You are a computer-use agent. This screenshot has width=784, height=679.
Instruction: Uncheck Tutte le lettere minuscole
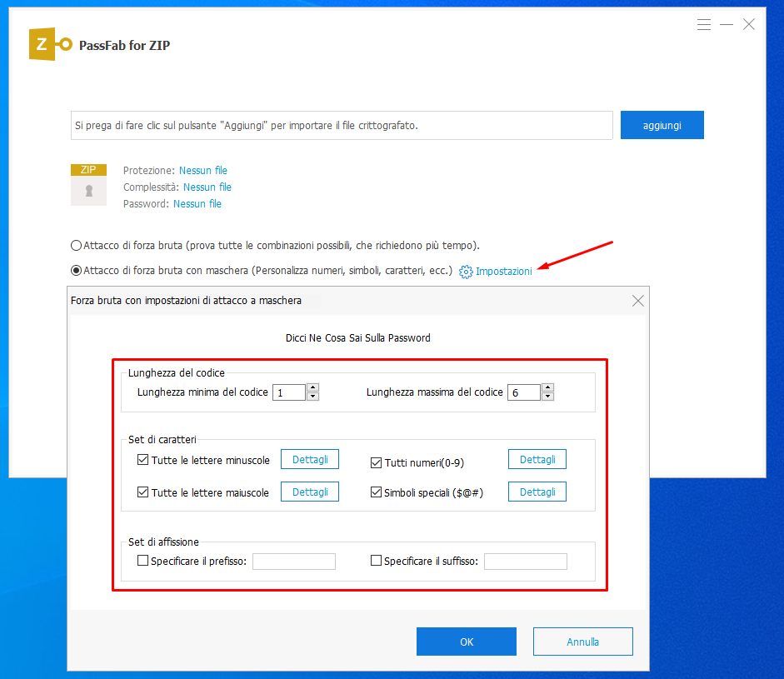tap(143, 460)
